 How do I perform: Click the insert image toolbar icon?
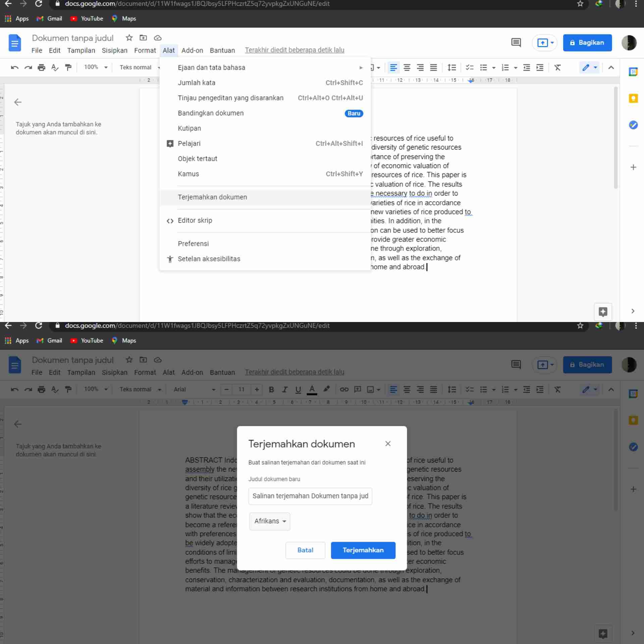coord(371,389)
